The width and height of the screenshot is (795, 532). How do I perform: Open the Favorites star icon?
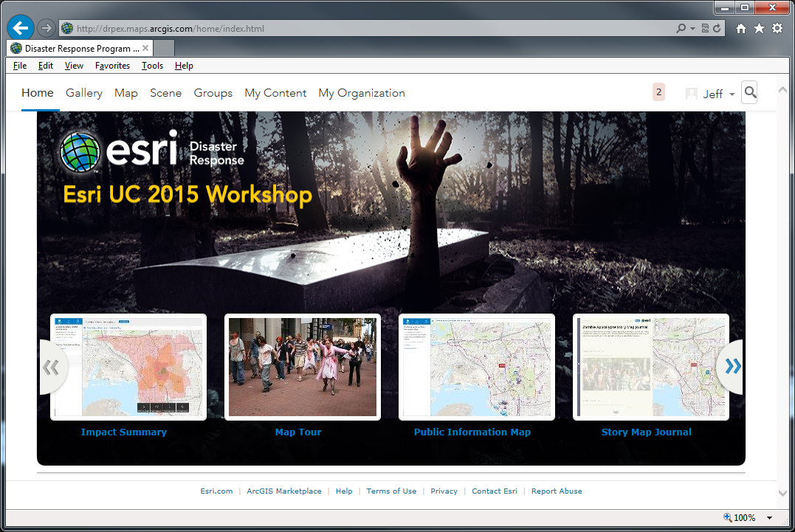point(759,28)
